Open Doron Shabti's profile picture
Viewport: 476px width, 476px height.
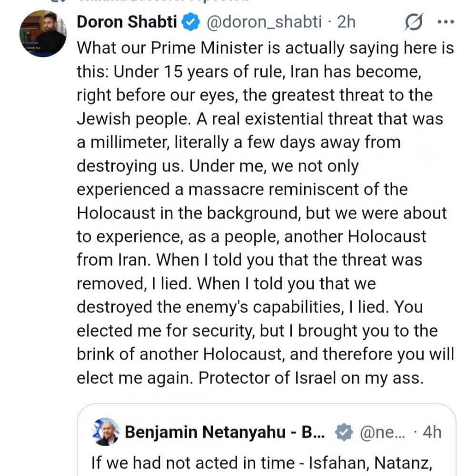point(43,34)
